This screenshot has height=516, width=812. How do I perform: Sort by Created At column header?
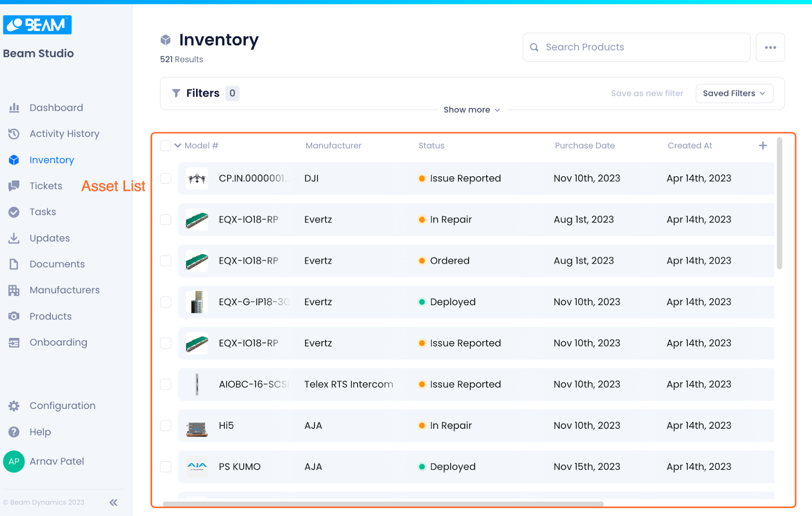tap(690, 146)
